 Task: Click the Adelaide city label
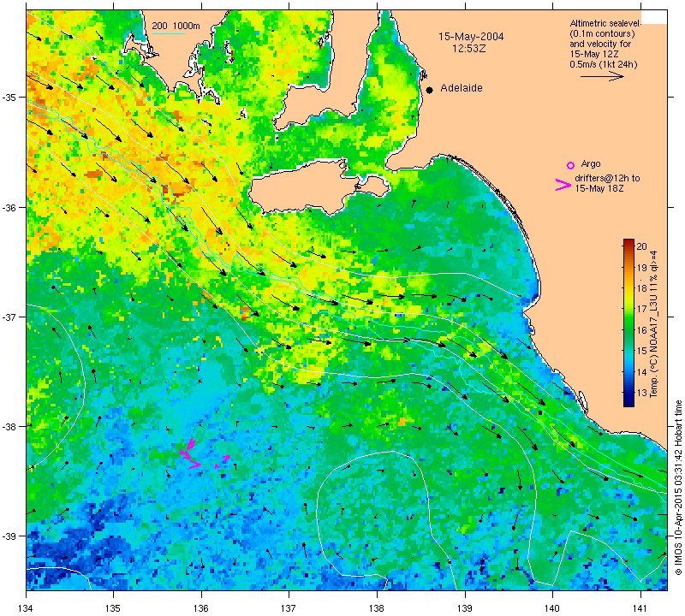[462, 88]
